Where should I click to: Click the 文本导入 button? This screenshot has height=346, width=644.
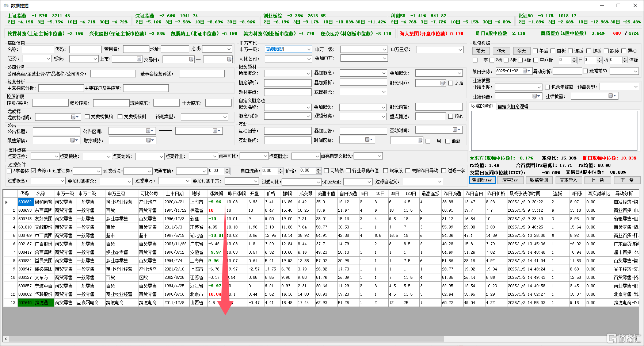pyautogui.click(x=568, y=180)
